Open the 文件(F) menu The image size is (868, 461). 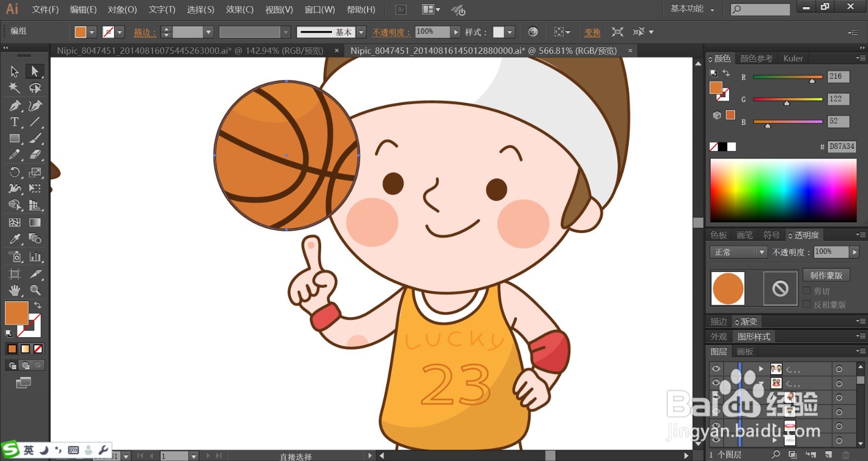tap(45, 9)
